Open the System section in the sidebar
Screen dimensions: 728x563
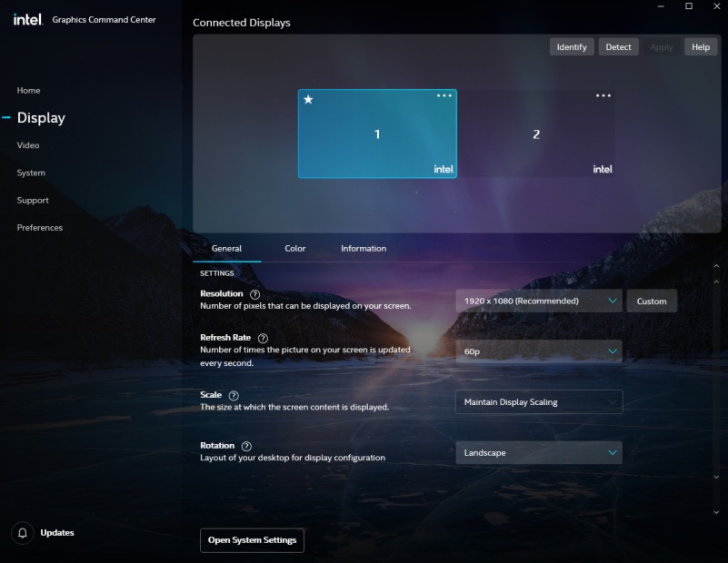pyautogui.click(x=31, y=173)
